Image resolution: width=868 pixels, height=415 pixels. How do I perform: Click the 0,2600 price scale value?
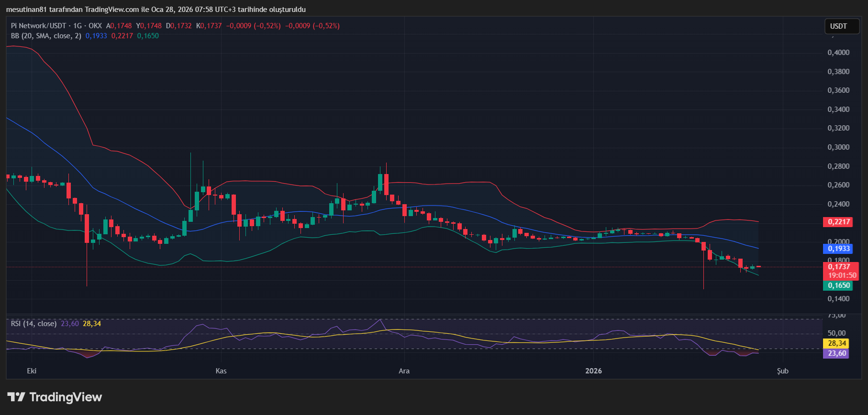tap(839, 185)
